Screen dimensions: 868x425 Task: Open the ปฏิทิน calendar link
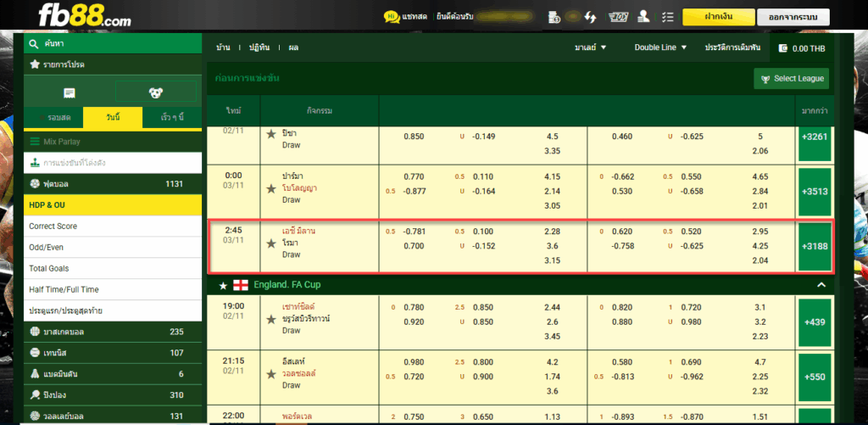pos(259,48)
